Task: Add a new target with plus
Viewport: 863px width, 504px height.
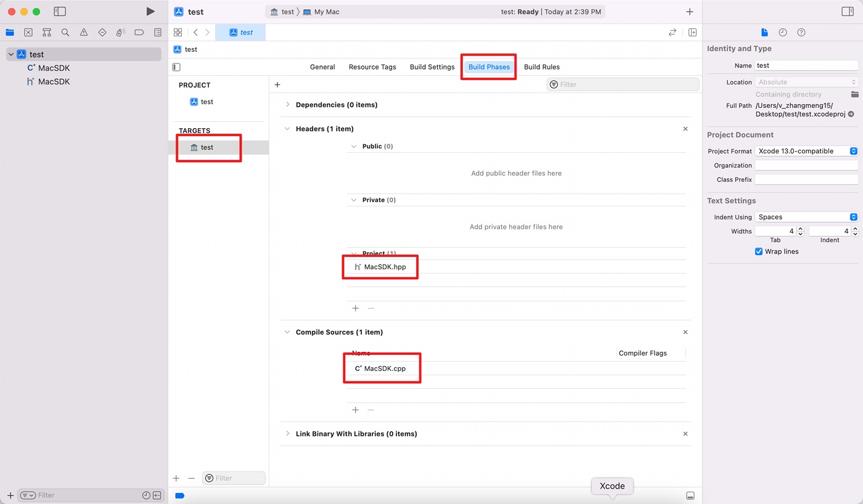Action: coord(176,478)
